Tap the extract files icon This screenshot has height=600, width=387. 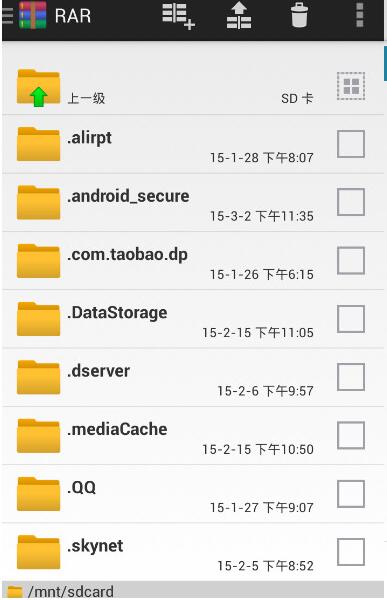[x=239, y=16]
